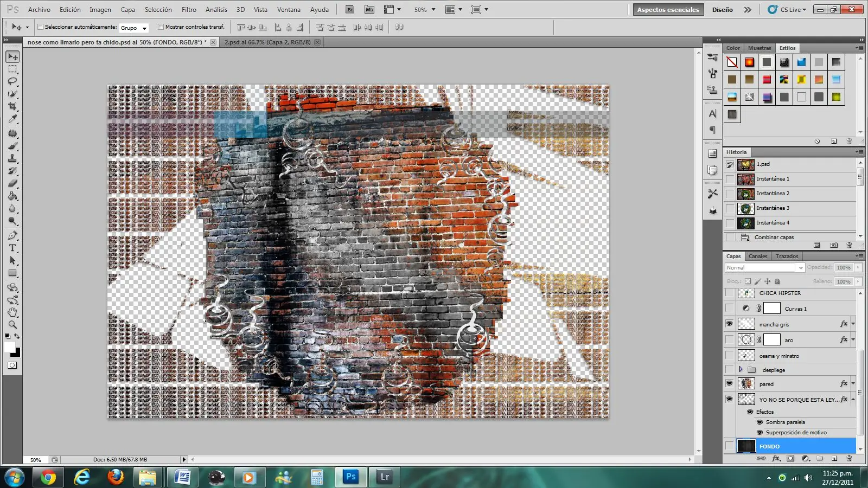This screenshot has width=868, height=488.
Task: Open the Capa menu
Action: tap(128, 9)
